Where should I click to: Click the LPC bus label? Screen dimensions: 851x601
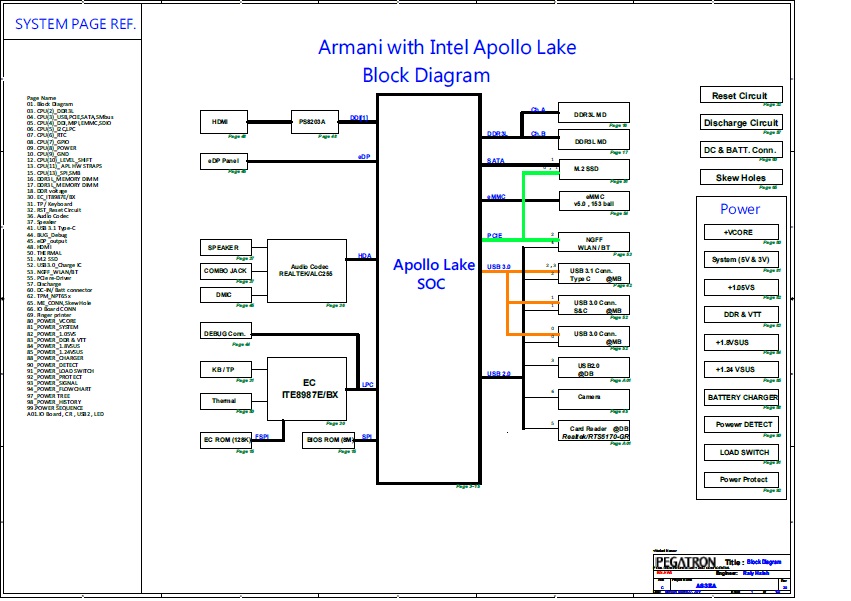[x=367, y=384]
